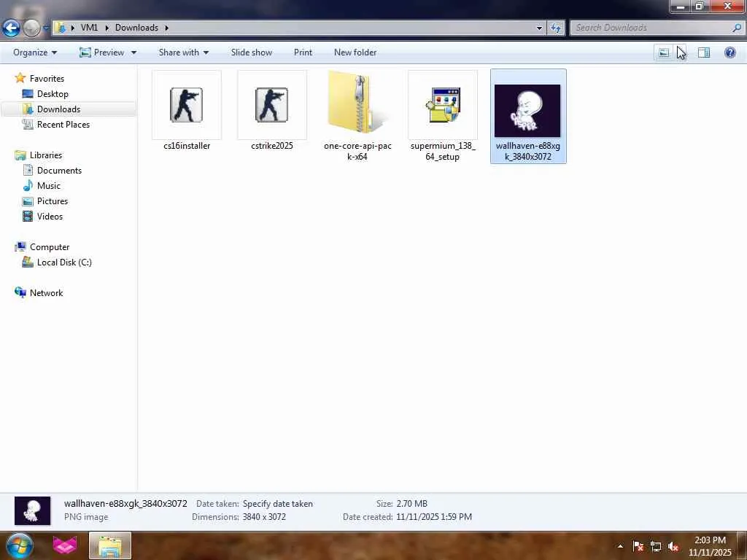Open the pink fox app on the taskbar
The width and height of the screenshot is (747, 560).
65,545
